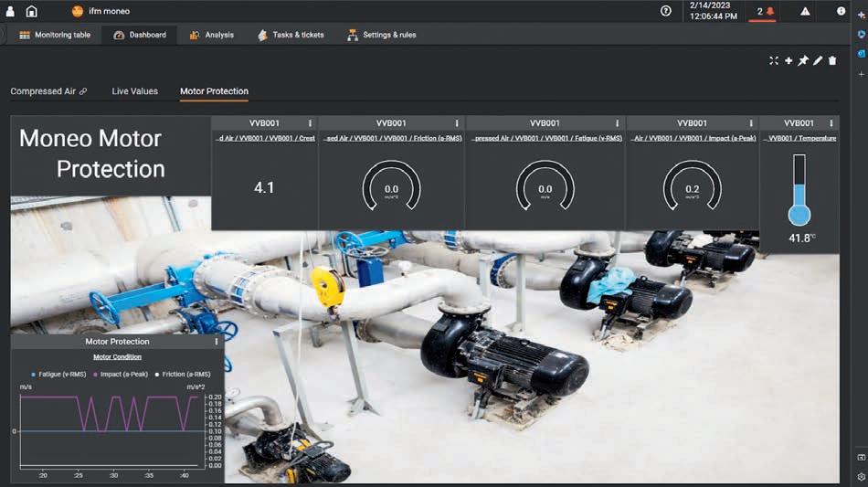Open options menu of Friction widget
This screenshot has width=868, height=487.
tap(457, 123)
